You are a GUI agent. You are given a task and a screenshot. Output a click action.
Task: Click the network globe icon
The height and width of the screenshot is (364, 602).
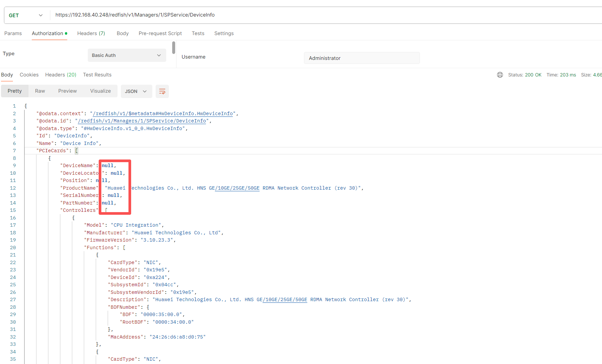pos(500,75)
